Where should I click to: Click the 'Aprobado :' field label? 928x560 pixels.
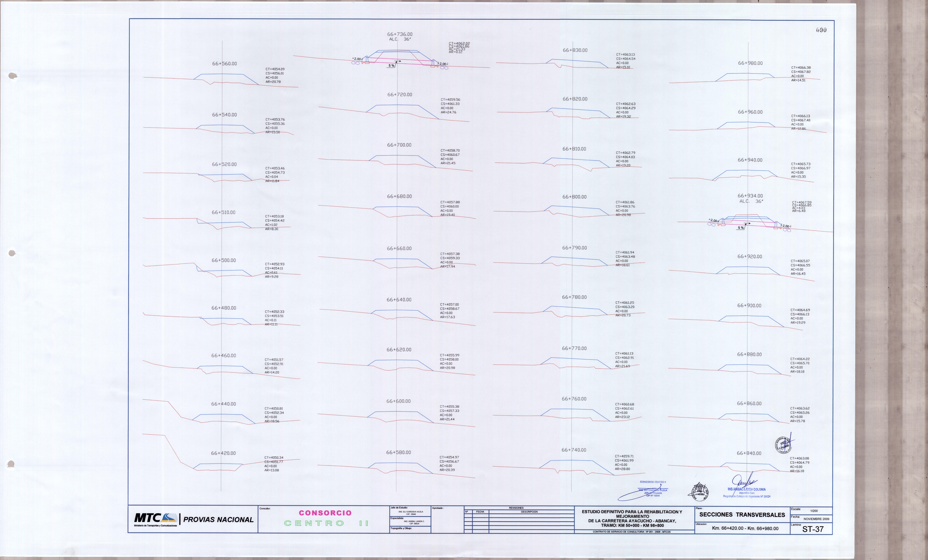438,508
